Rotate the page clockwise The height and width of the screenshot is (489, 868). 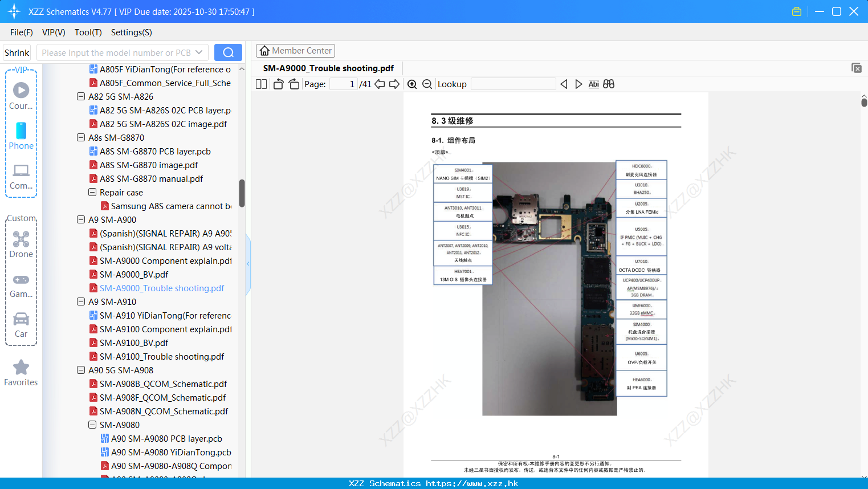pyautogui.click(x=294, y=84)
